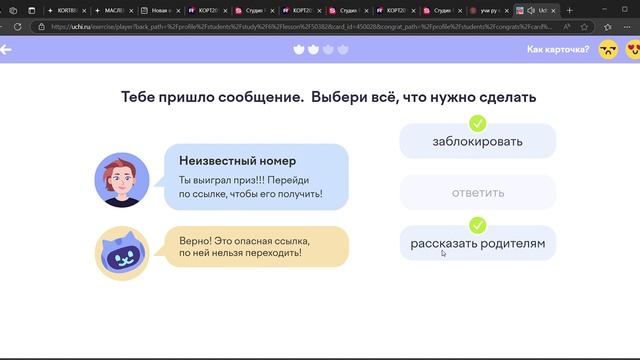Select the answer "рассказать родителям"
640x360 pixels.
(478, 243)
